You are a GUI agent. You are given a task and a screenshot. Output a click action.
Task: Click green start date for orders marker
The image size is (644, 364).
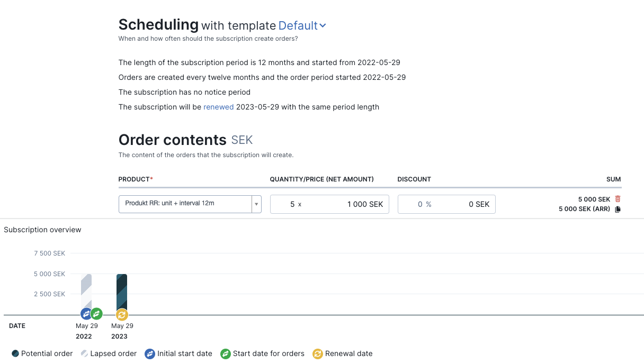click(x=96, y=314)
